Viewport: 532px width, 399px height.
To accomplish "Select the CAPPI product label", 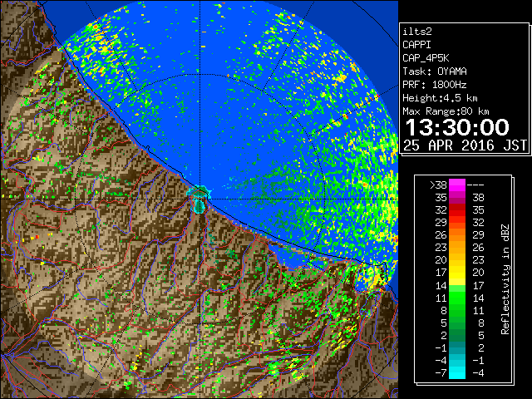I will pos(416,45).
